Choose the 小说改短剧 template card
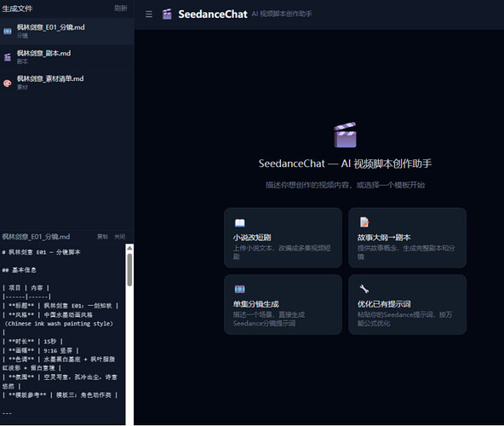The image size is (504, 426). click(x=283, y=238)
